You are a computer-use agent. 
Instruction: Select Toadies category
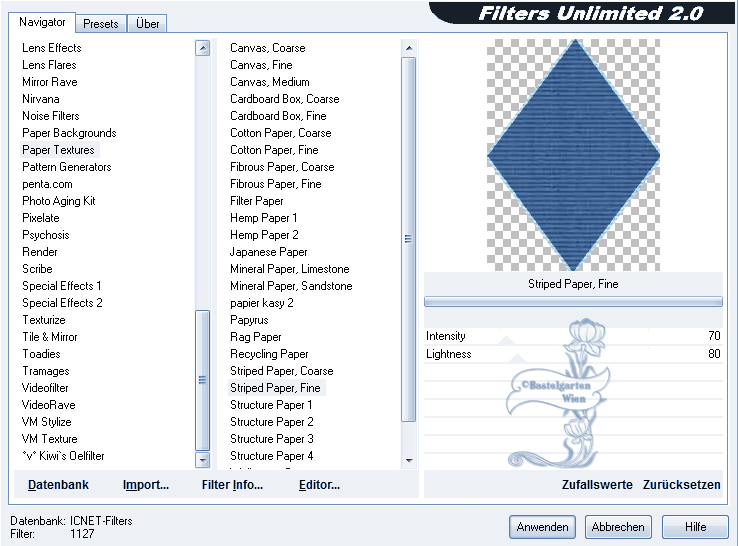pos(41,354)
